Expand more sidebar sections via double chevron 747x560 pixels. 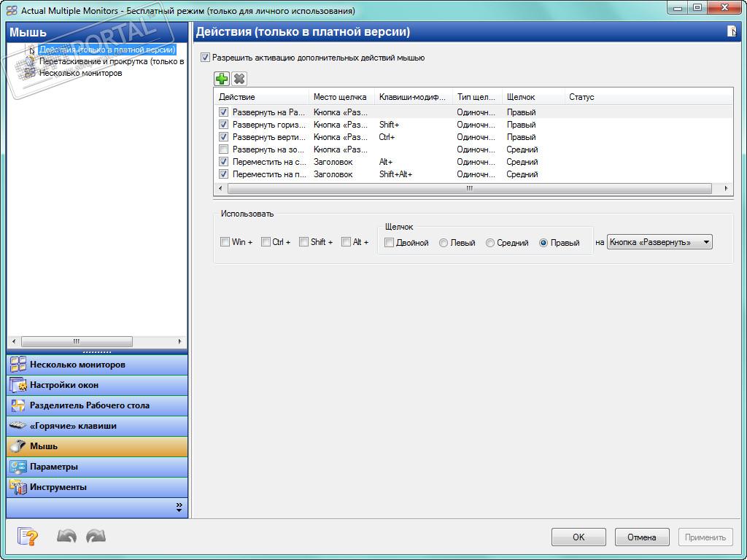click(179, 507)
